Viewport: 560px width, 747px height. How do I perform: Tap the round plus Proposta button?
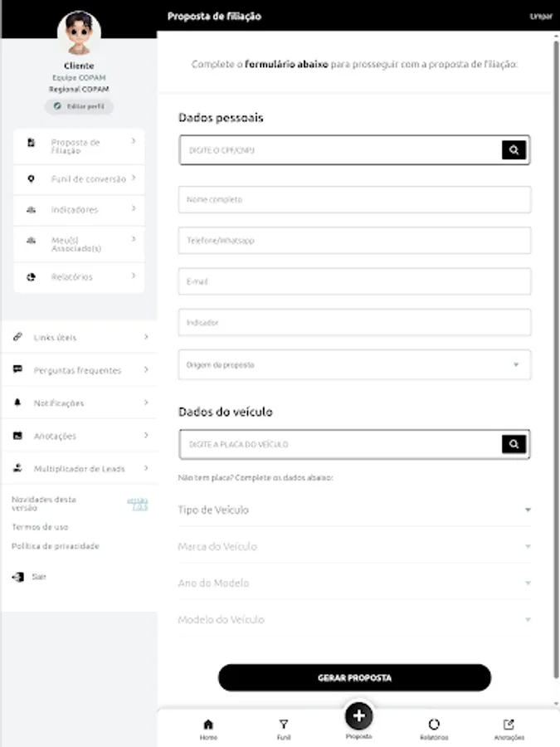(358, 715)
